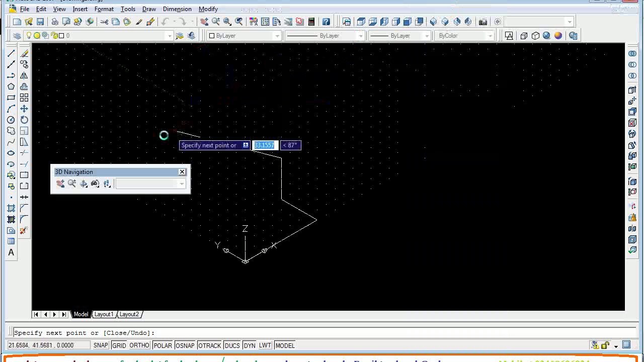Screen dimensions: 644x362
Task: Click the Save icon in toolbar
Action: 40,22
